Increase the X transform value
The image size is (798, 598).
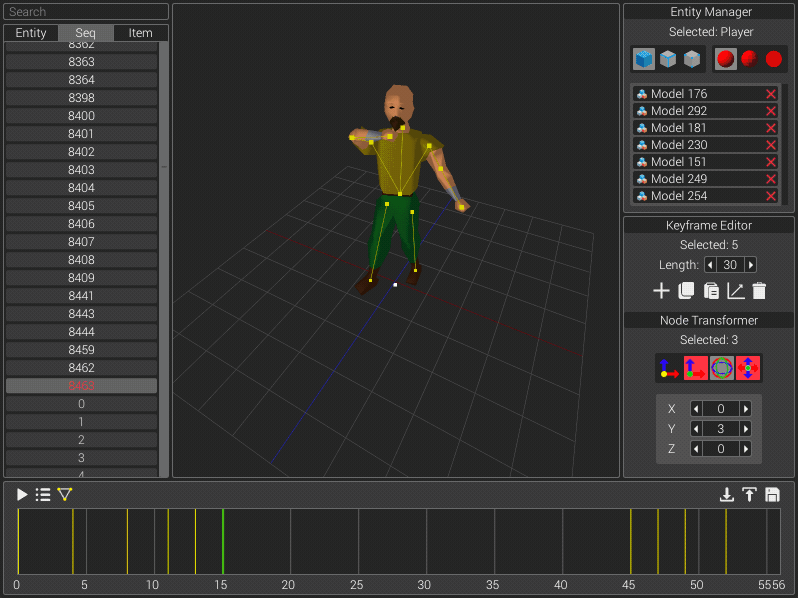746,409
